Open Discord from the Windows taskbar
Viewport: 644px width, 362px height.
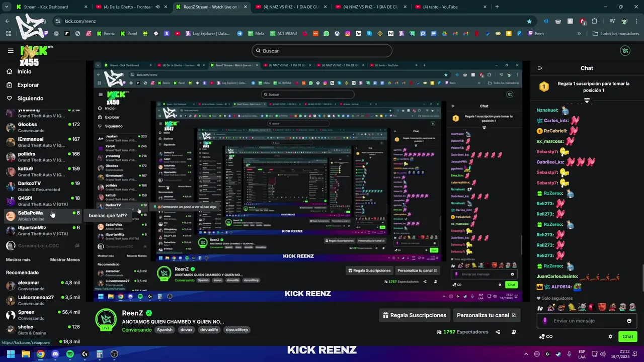point(55,354)
